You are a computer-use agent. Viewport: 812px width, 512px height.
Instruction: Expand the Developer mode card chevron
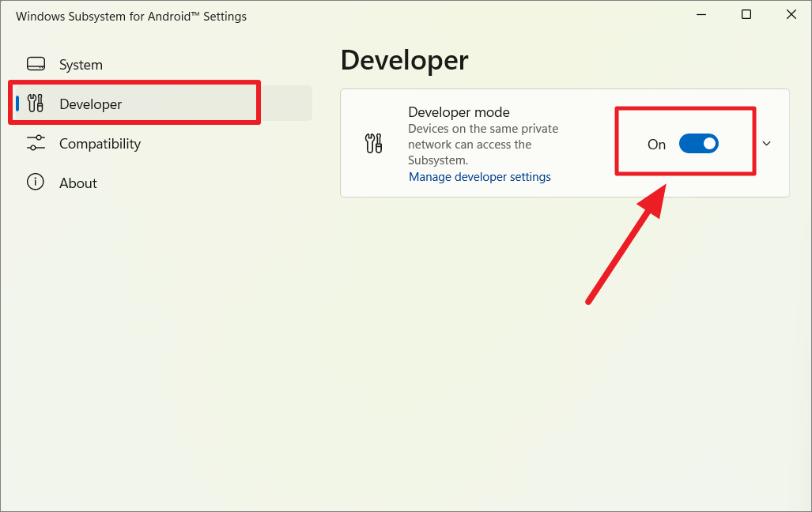766,143
